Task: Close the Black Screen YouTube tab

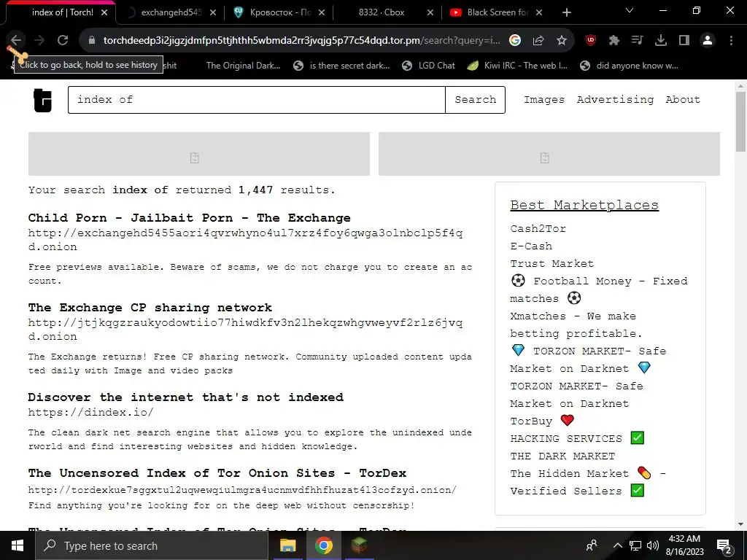Action: click(539, 12)
